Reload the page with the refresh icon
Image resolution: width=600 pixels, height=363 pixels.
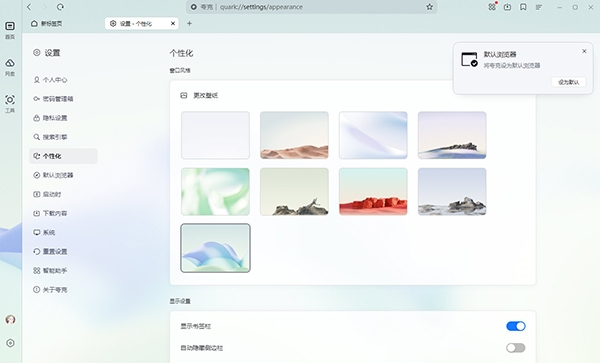click(x=60, y=7)
